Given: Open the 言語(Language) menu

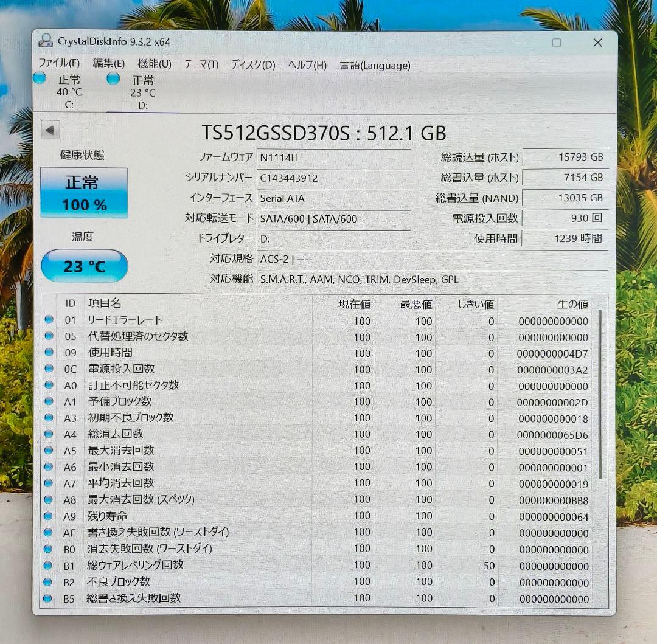Looking at the screenshot, I should [375, 66].
